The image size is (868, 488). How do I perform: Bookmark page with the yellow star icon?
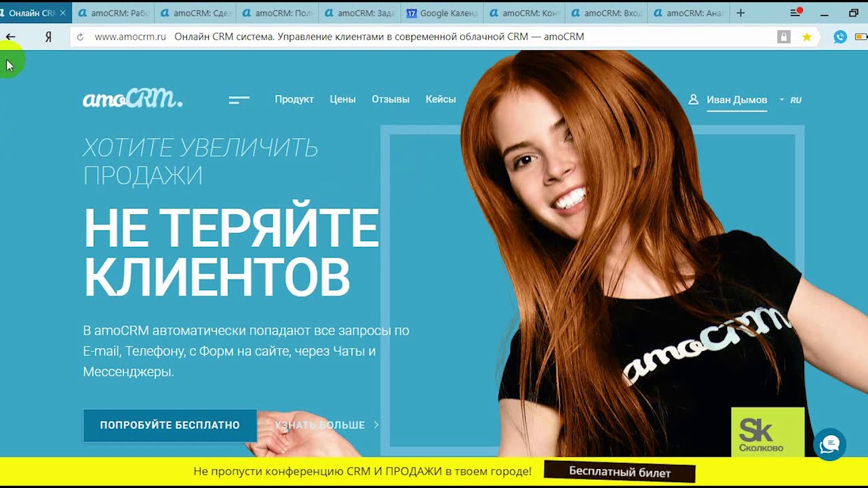[x=807, y=37]
